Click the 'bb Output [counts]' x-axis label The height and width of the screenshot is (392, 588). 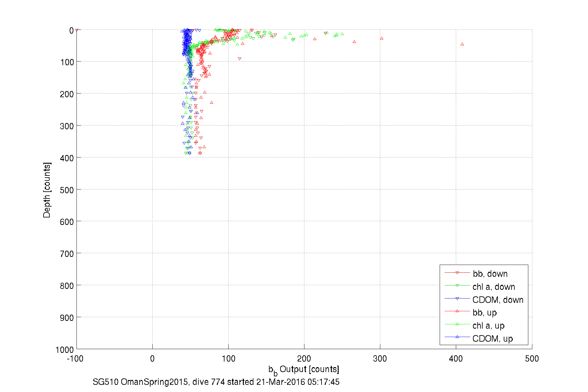[304, 370]
